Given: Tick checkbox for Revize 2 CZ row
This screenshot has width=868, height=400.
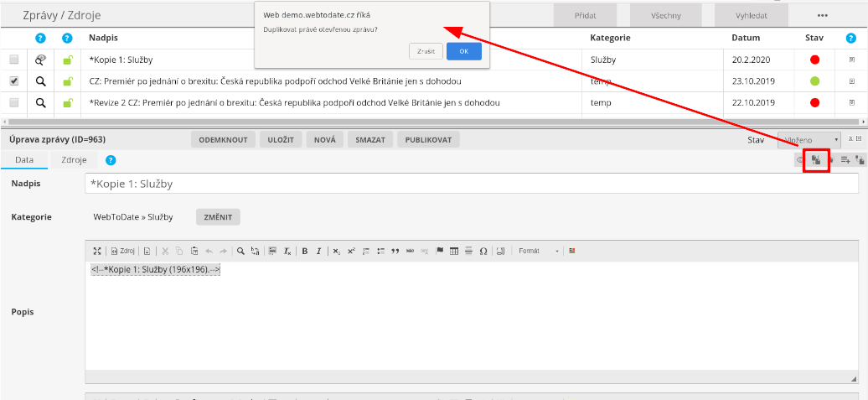Looking at the screenshot, I should pos(14,102).
